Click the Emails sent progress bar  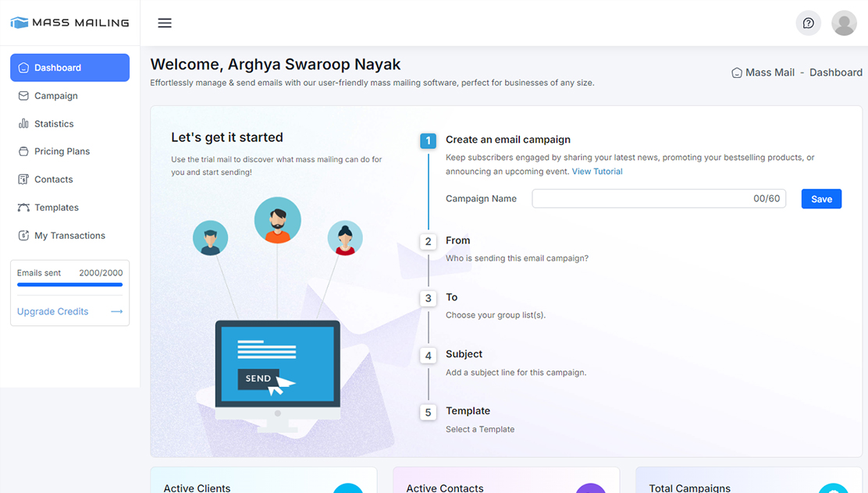tap(69, 285)
